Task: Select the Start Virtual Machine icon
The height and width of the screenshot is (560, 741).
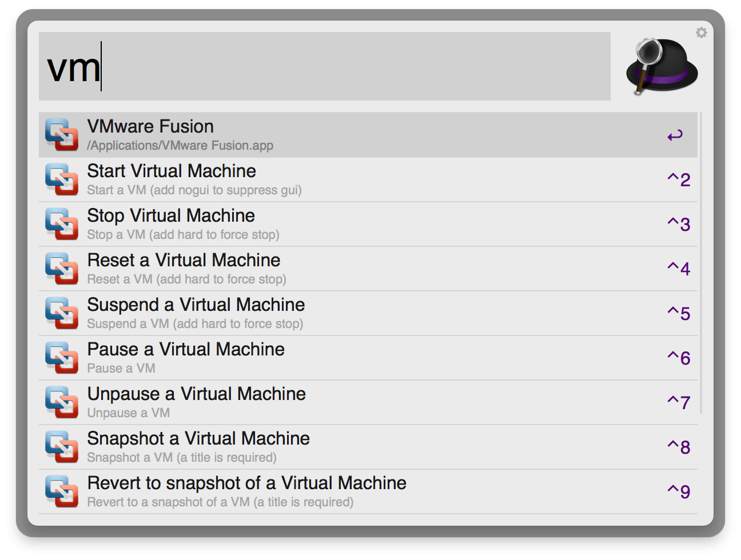Action: click(x=62, y=179)
